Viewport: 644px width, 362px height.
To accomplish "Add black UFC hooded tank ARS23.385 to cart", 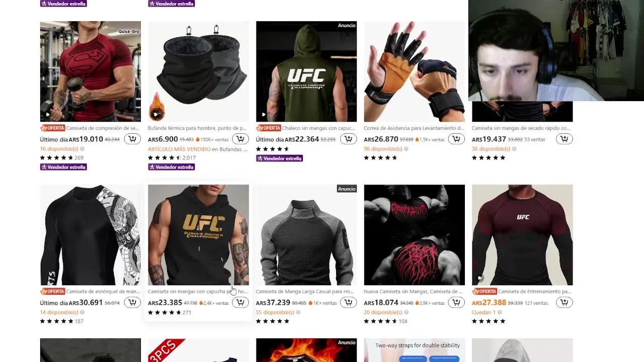I will pyautogui.click(x=240, y=303).
